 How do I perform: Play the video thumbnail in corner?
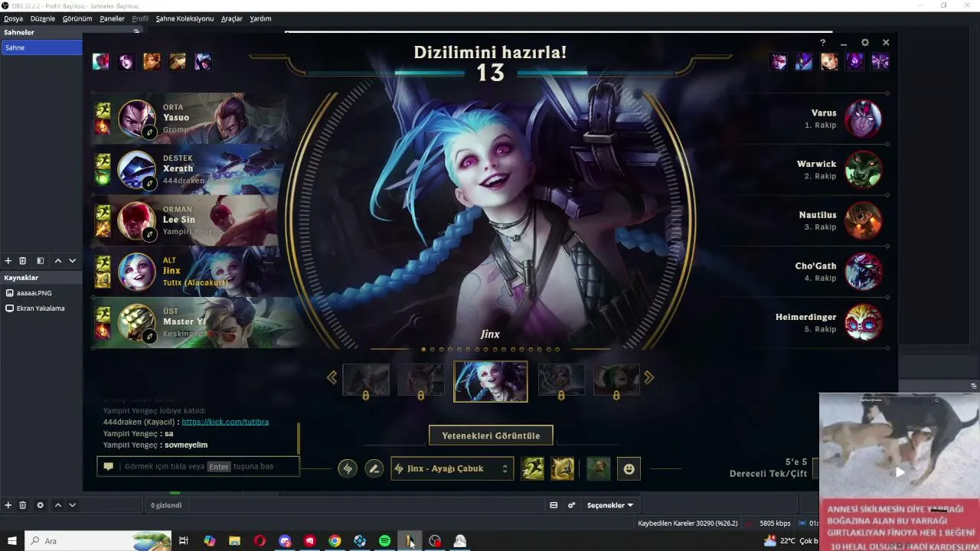point(900,472)
